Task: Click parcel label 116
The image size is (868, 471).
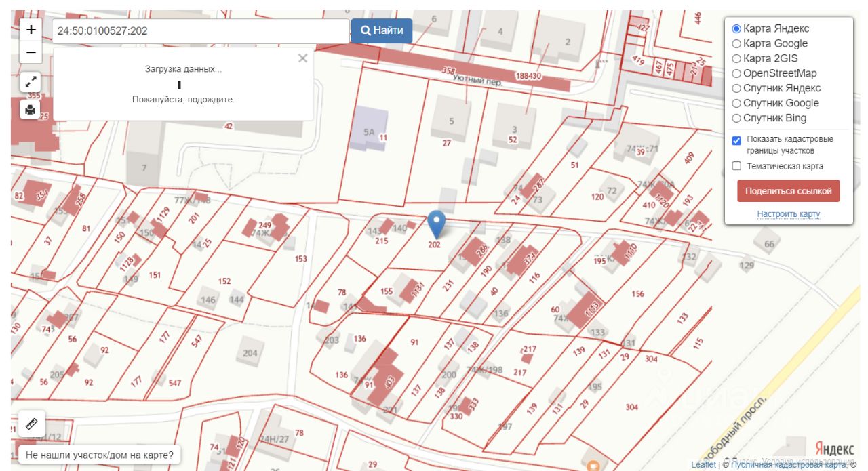Action: coord(534,277)
